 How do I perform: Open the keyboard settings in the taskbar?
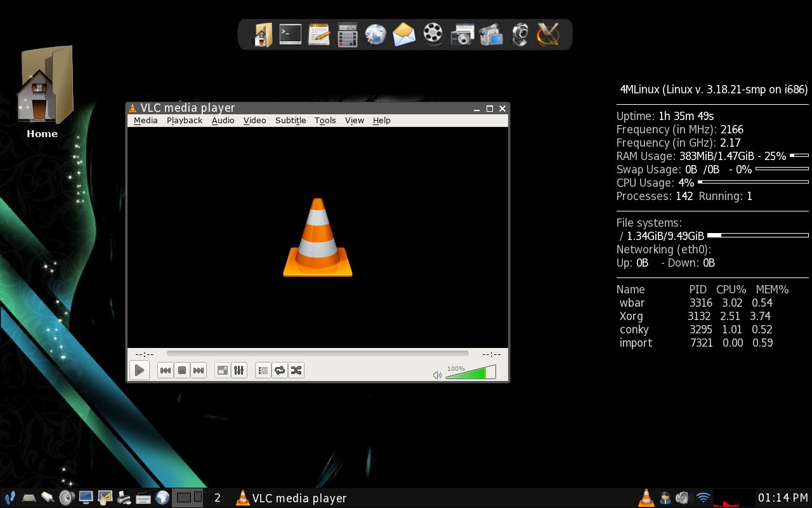pyautogui.click(x=143, y=498)
